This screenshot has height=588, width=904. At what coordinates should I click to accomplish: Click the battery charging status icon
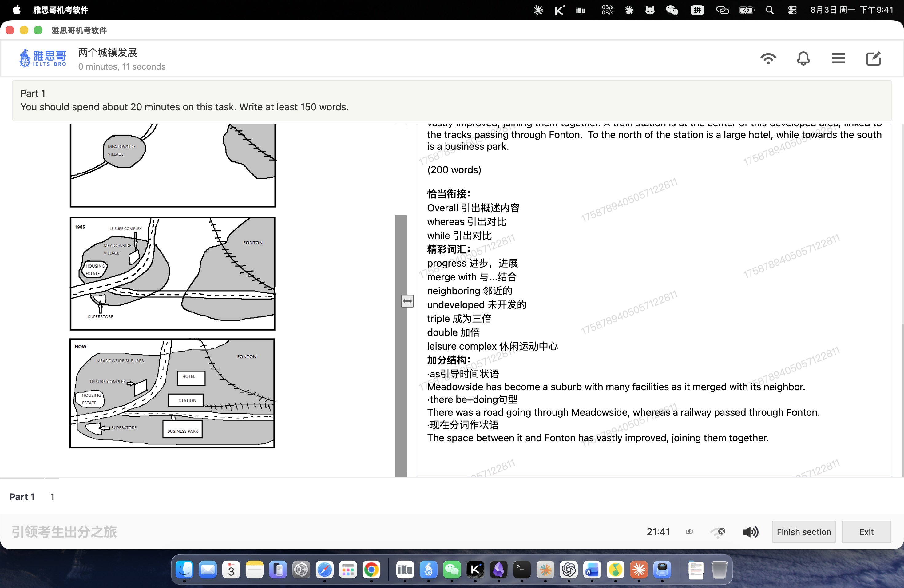(746, 10)
